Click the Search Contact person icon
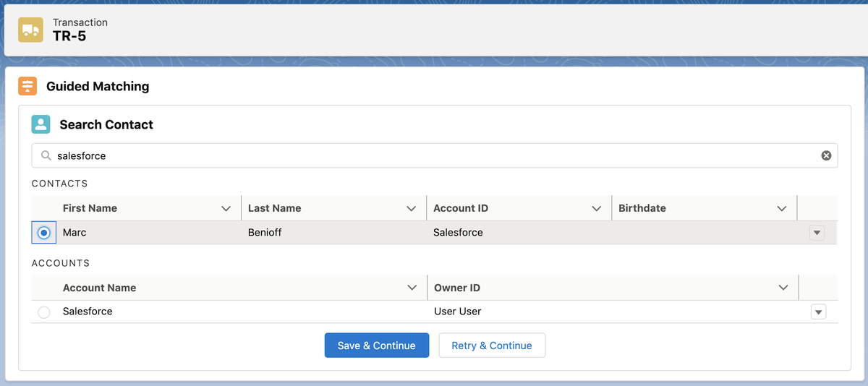This screenshot has height=386, width=868. coord(41,124)
